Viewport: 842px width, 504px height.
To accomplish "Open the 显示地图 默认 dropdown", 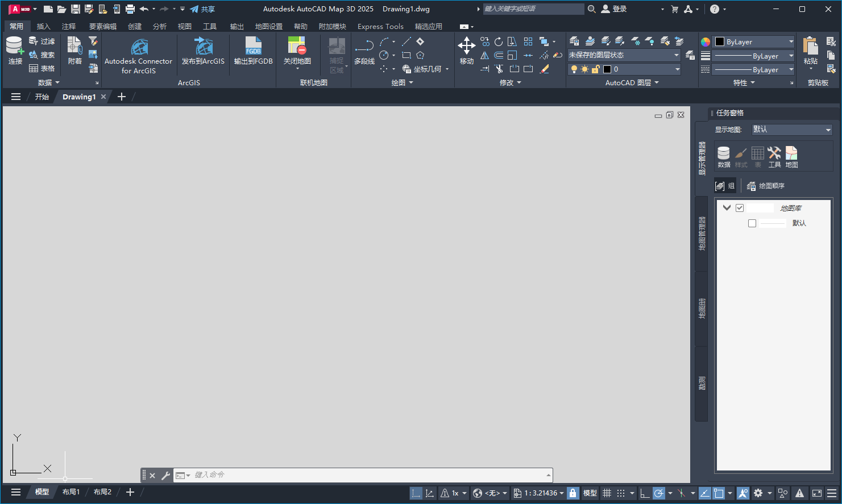I will [792, 130].
